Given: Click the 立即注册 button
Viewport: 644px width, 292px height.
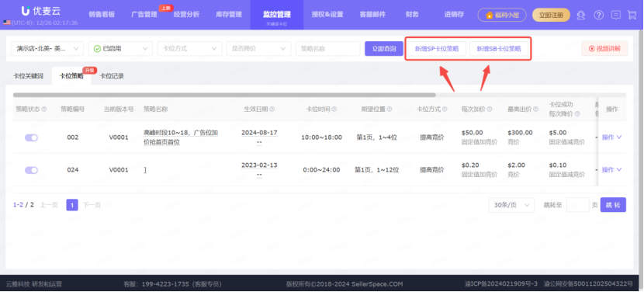Looking at the screenshot, I should point(551,16).
